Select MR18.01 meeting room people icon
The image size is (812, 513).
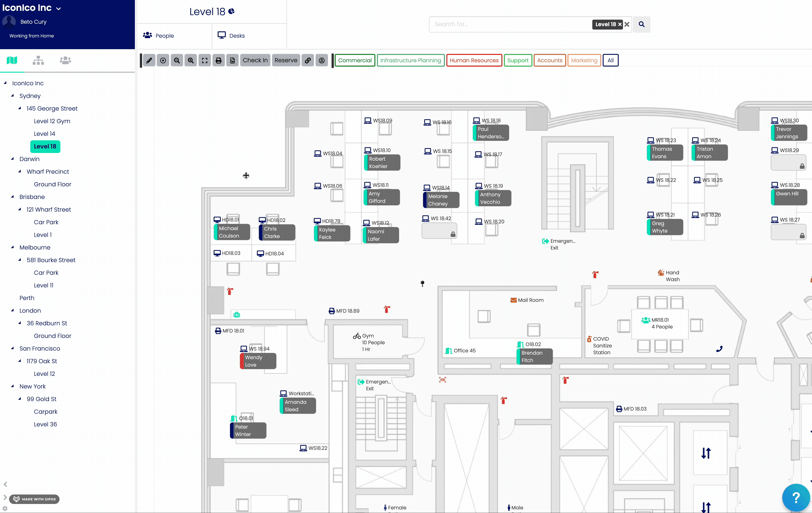click(x=645, y=320)
